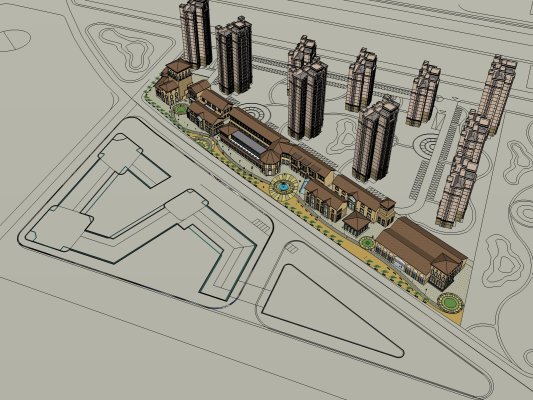
Task: Select the long stepped apartment slab on the right
Action: [x=475, y=141]
